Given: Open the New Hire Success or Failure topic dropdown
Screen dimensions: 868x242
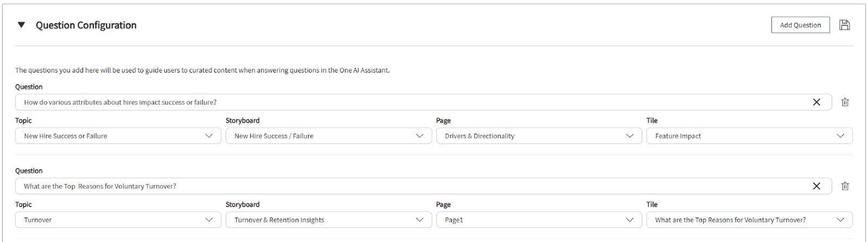Looking at the screenshot, I should pyautogui.click(x=118, y=136).
